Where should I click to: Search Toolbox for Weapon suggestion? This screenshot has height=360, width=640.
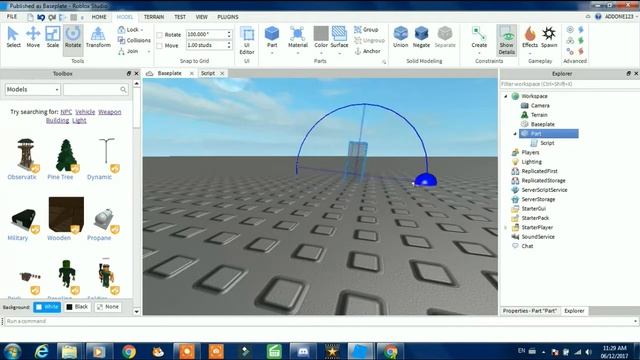[x=109, y=112]
